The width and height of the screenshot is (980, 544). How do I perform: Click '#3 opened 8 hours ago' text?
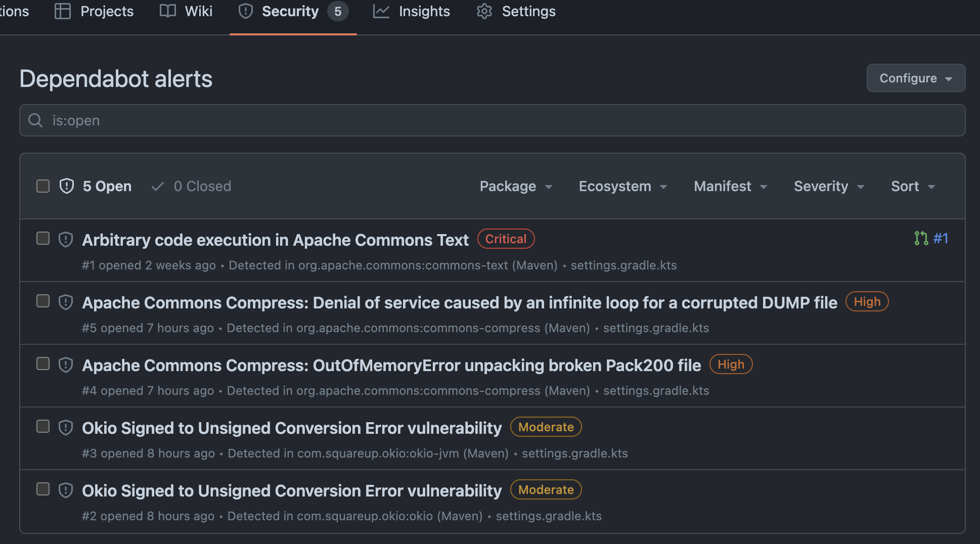click(x=148, y=454)
